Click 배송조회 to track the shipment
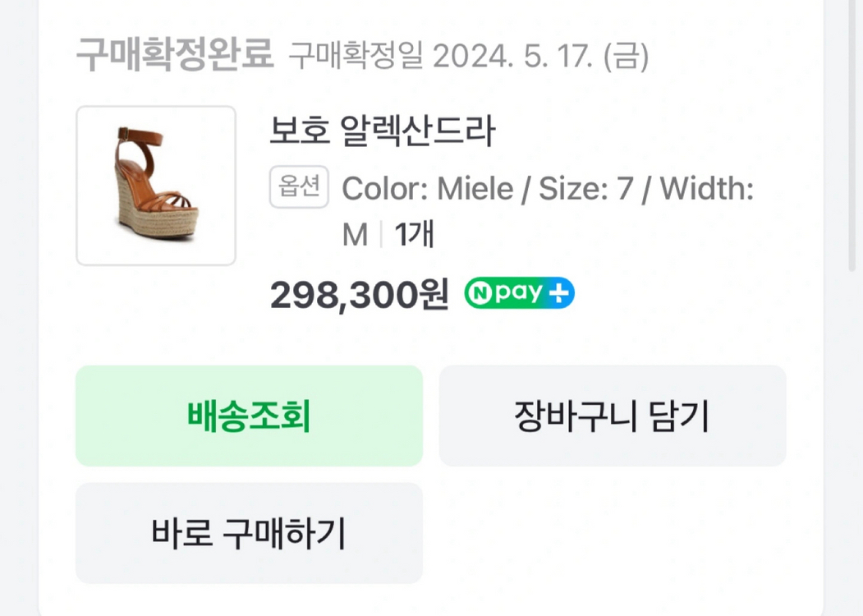The height and width of the screenshot is (616, 863). tap(249, 416)
